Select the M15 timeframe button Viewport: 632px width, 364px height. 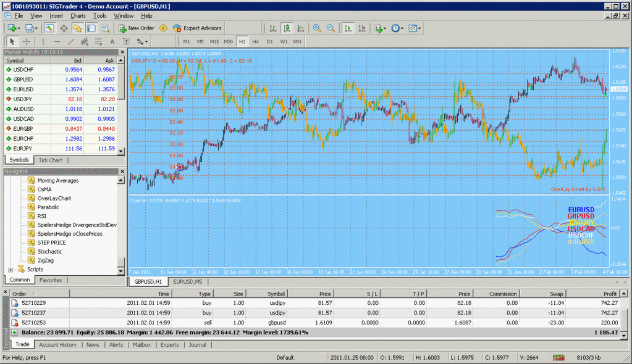pos(214,41)
